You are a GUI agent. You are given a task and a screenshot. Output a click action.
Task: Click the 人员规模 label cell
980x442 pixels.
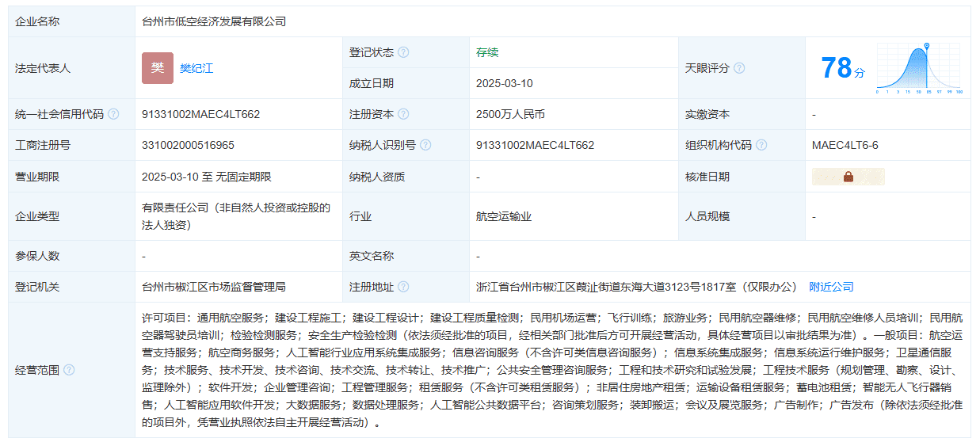pyautogui.click(x=742, y=216)
